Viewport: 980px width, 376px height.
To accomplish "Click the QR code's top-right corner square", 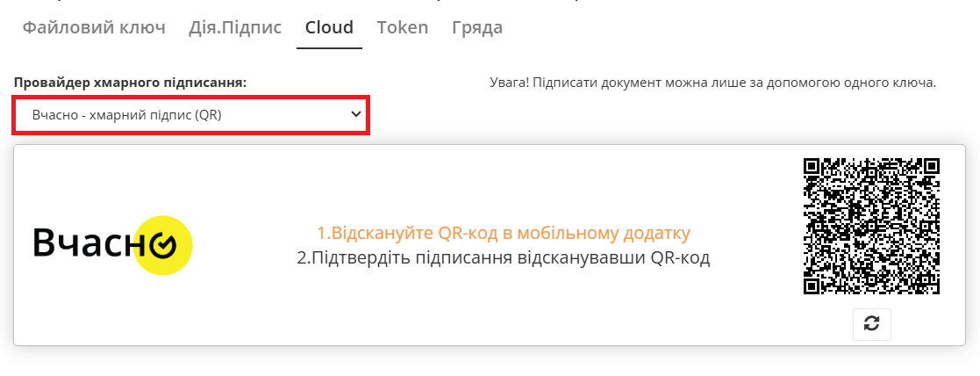I will (930, 166).
